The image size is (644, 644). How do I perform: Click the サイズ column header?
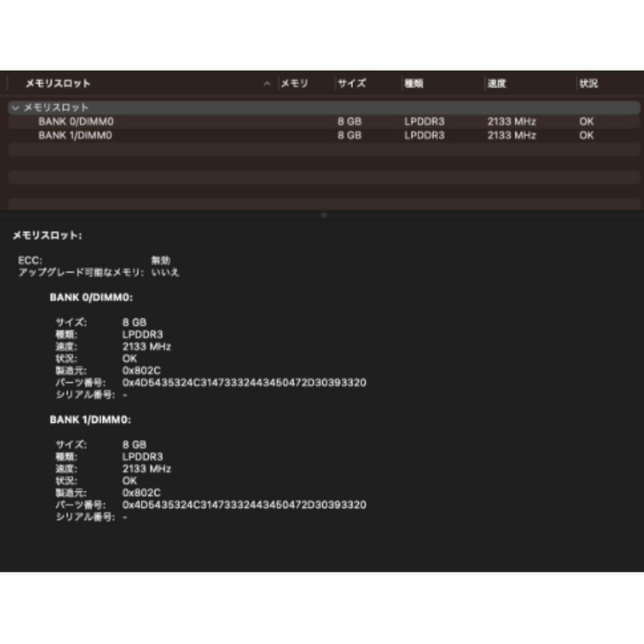[352, 83]
